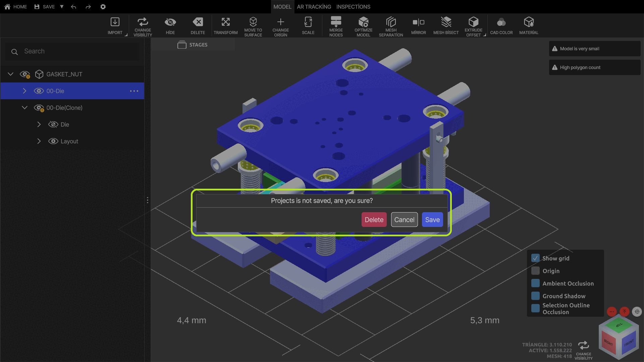Viewport: 644px width, 362px height.
Task: Toggle visibility of 00-Die(Clone)
Action: coord(39,108)
